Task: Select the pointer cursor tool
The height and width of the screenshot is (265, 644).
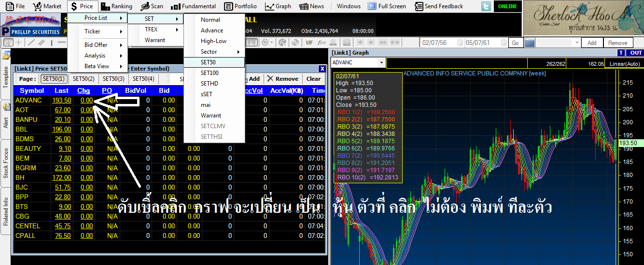Action: point(8,43)
